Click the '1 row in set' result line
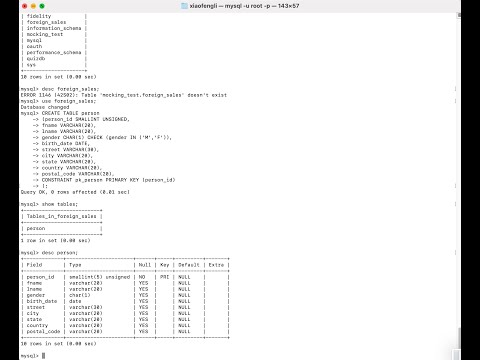Viewport: 480px width, 360px height. pos(55,240)
